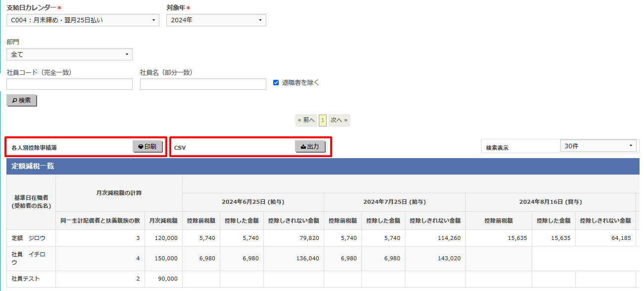Screen dimensions: 644x291
Task: Select page number 1 in pagination
Action: 323,120
